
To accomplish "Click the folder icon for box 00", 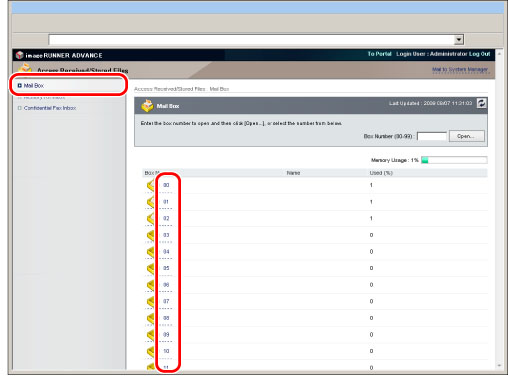I will (151, 185).
